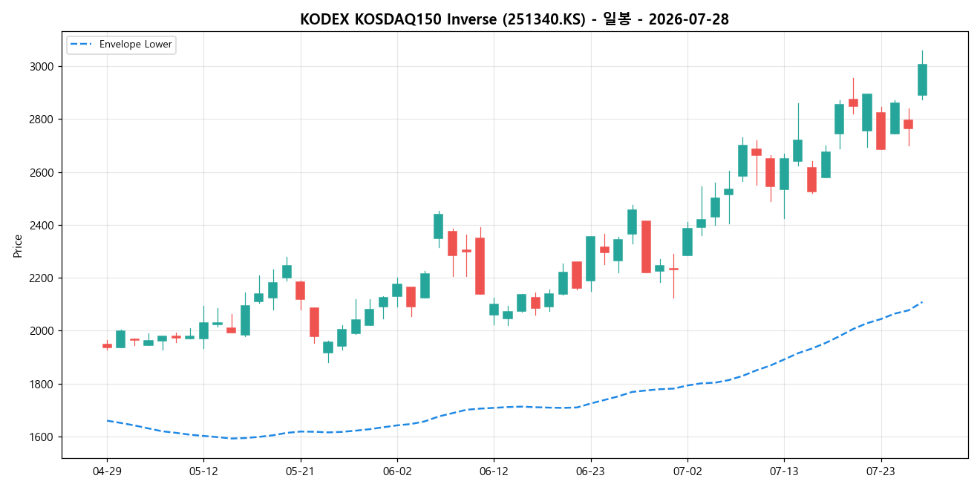Click the candle directly above the 07-23 tick
This screenshot has height=490, width=980.
pyautogui.click(x=881, y=131)
